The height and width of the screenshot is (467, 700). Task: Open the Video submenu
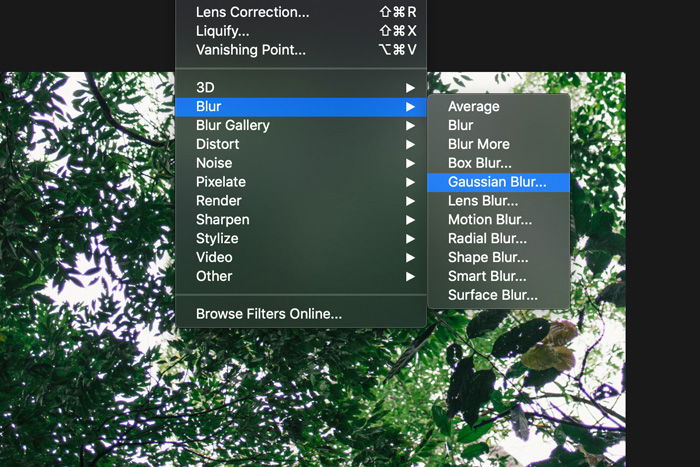click(301, 257)
